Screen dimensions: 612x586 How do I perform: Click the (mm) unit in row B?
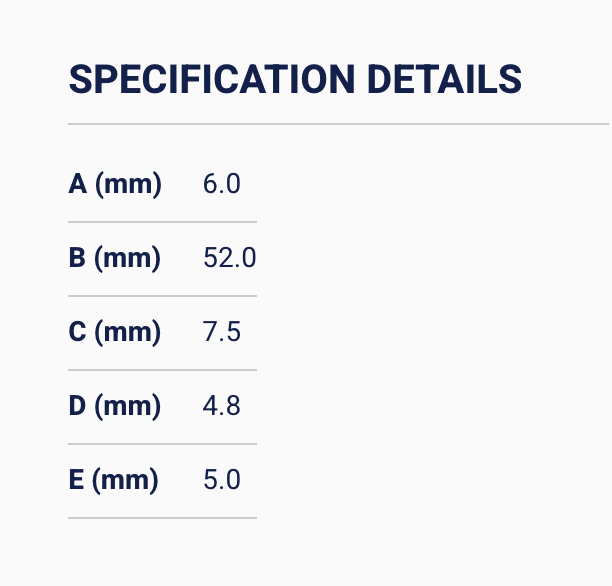128,258
